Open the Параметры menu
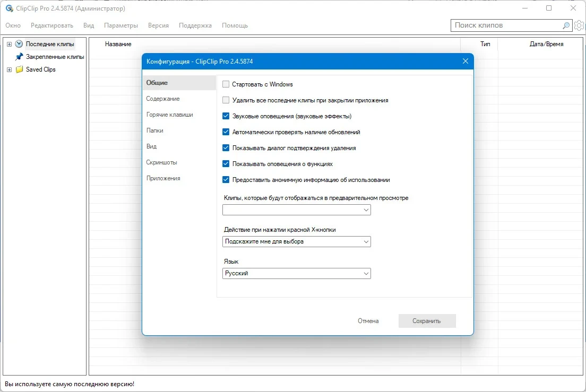This screenshot has height=392, width=586. coord(120,25)
